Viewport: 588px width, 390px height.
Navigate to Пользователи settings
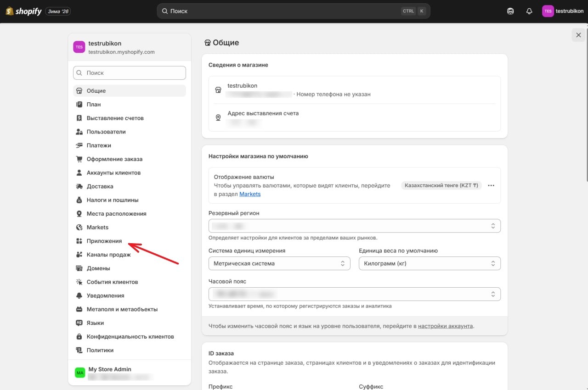[130, 132]
